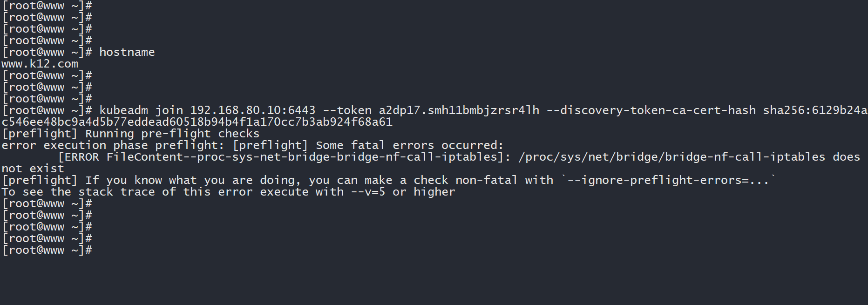
Task: Click the sha256:6129b24a hash prefix
Action: 815,110
